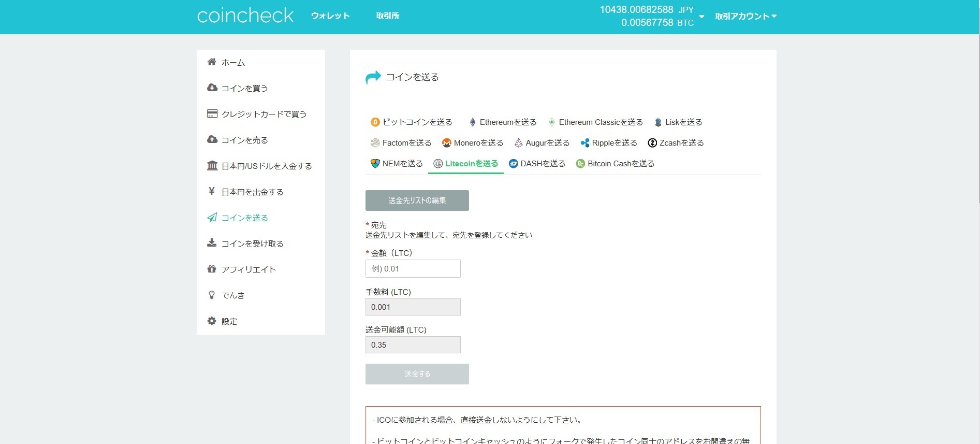Select the Litecoinを送る tab
This screenshot has height=444, width=980.
(x=466, y=164)
